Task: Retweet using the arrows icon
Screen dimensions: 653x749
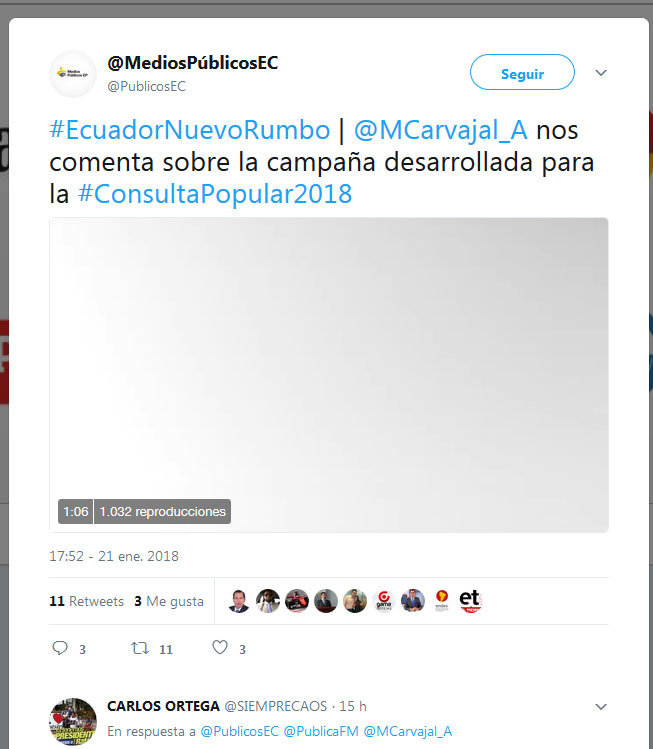Action: tap(140, 648)
